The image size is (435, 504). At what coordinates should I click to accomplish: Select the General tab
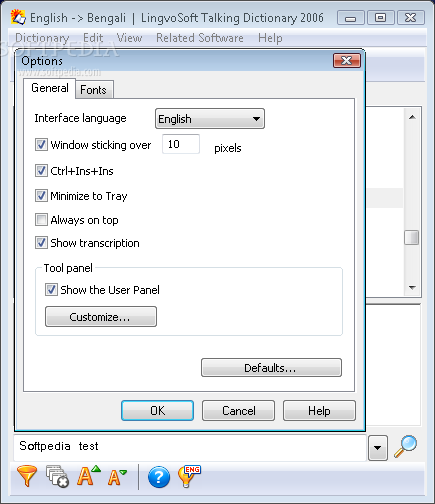(50, 88)
